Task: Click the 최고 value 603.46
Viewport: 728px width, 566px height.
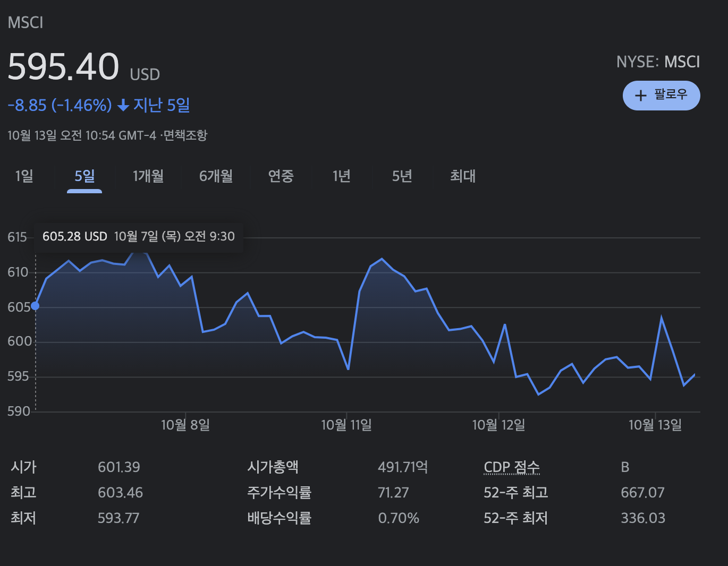Action: (121, 493)
